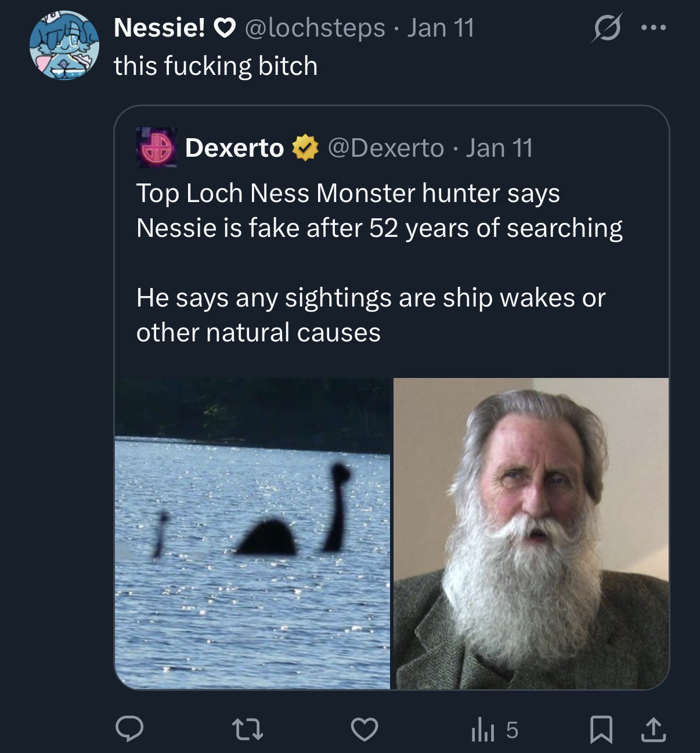
Task: Open the @Dexerto handle link
Action: point(386,148)
